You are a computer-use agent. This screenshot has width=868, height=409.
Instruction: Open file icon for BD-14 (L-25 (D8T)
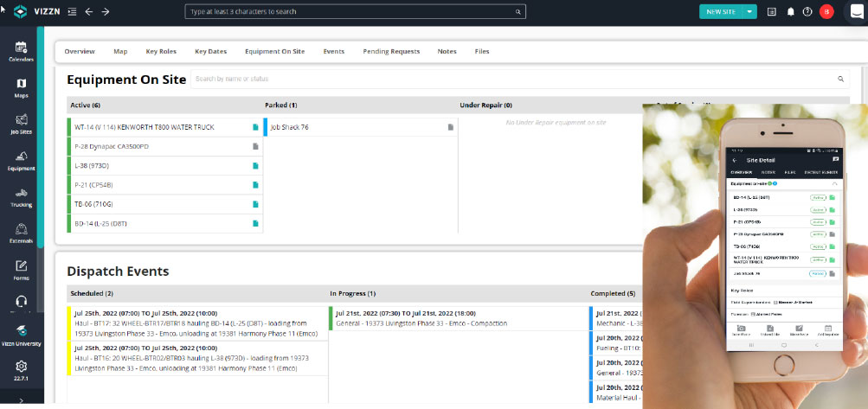255,224
